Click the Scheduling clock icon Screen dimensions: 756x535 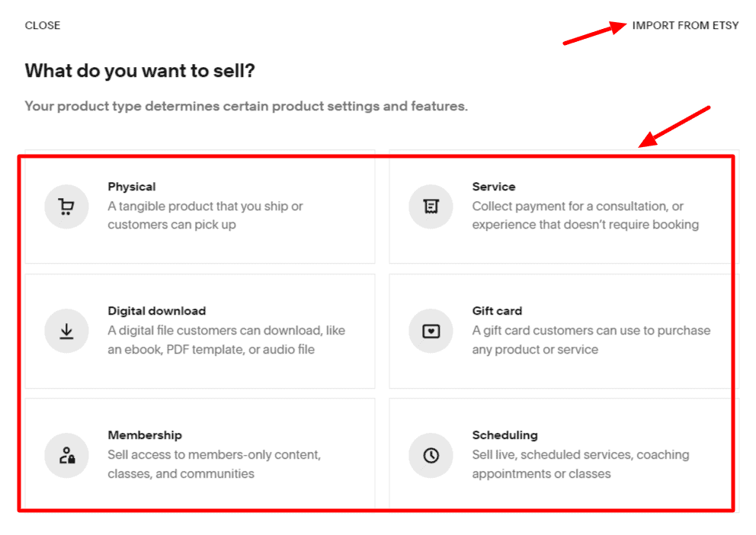point(431,455)
